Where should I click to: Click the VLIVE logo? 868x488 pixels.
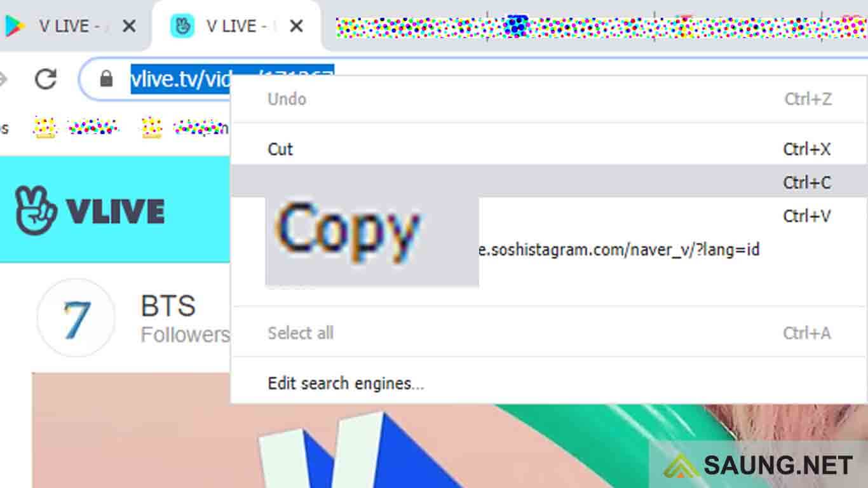(90, 210)
